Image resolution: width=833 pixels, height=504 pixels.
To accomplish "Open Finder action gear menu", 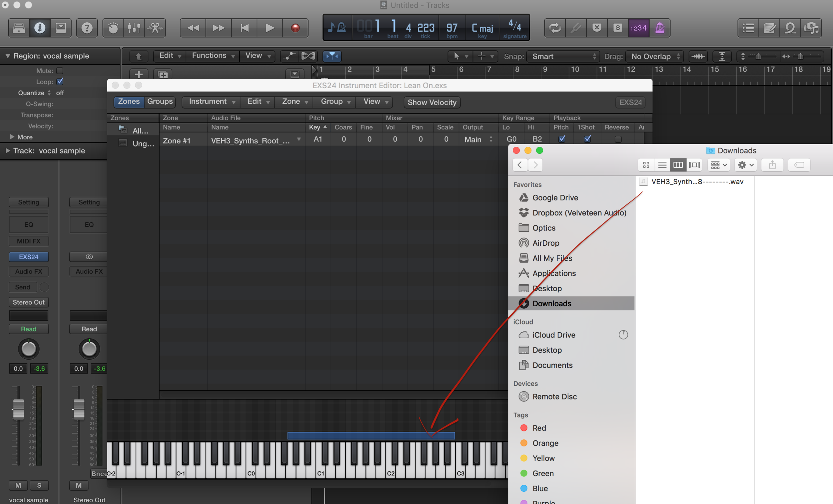I will 746,165.
